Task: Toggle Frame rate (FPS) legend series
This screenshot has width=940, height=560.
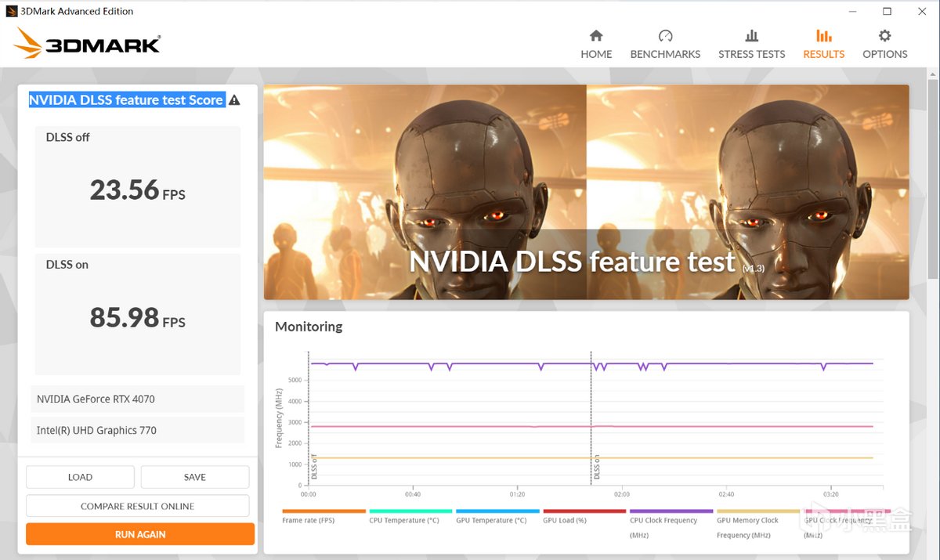Action: coord(324,516)
